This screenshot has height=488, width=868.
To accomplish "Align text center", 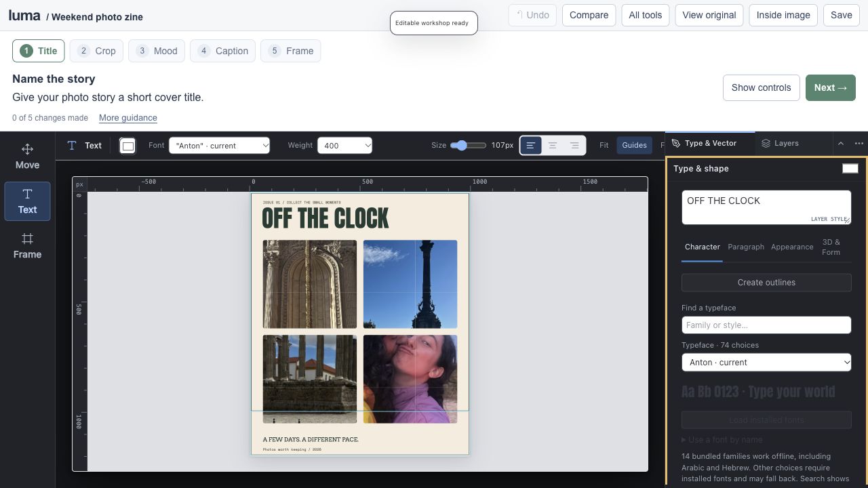I will pyautogui.click(x=553, y=146).
